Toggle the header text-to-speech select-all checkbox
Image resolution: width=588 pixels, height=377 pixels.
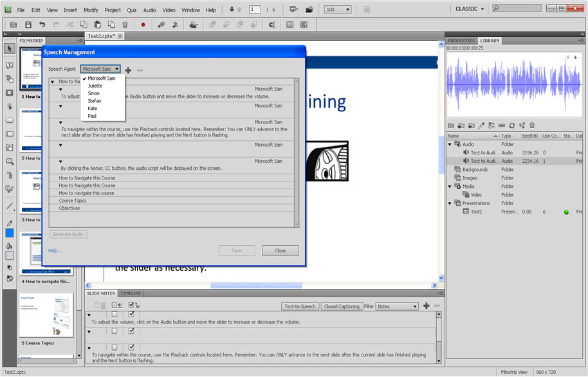pyautogui.click(x=131, y=306)
